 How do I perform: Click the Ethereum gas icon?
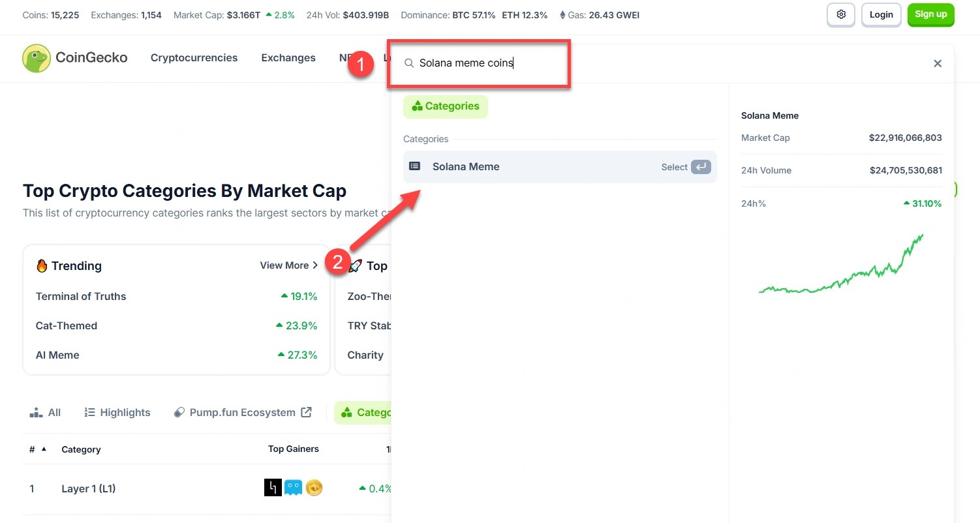click(563, 15)
